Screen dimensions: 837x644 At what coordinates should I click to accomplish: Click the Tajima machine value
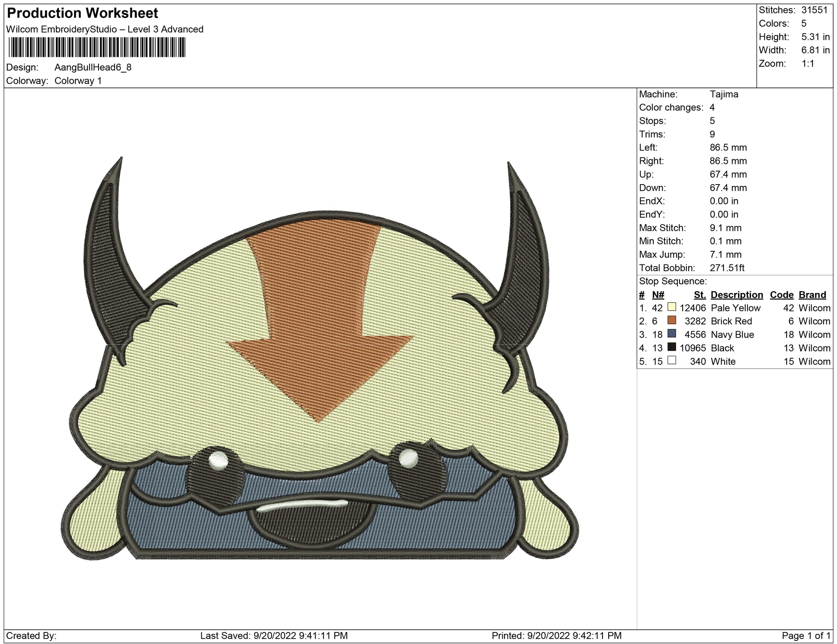pyautogui.click(x=724, y=94)
